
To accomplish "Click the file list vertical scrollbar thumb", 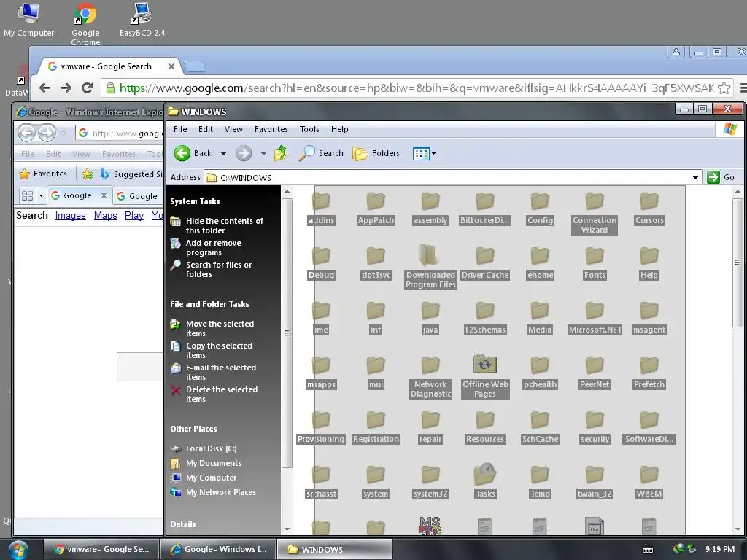I will pos(738,262).
